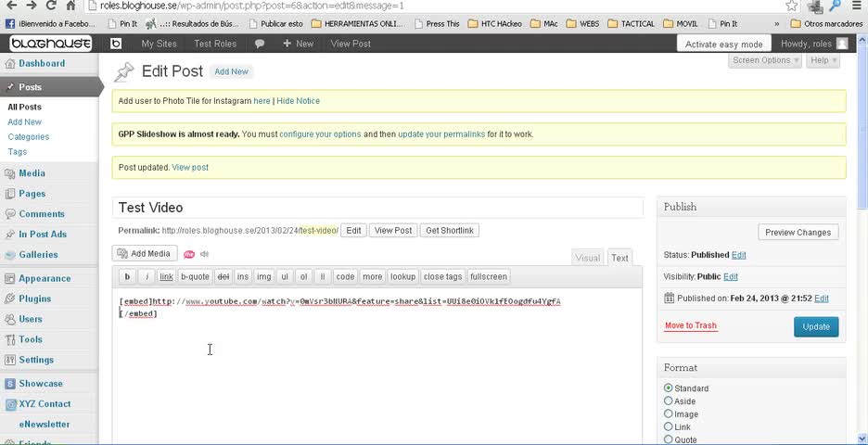Click the b-quote toolbar button
Image resolution: width=868 pixels, height=445 pixels.
click(195, 276)
